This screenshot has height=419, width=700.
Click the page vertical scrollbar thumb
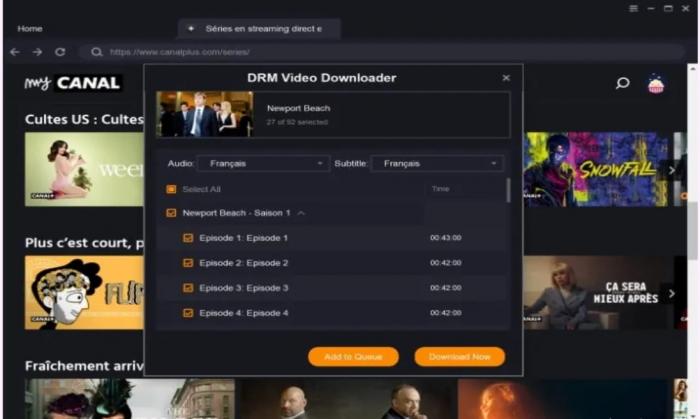[x=692, y=232]
